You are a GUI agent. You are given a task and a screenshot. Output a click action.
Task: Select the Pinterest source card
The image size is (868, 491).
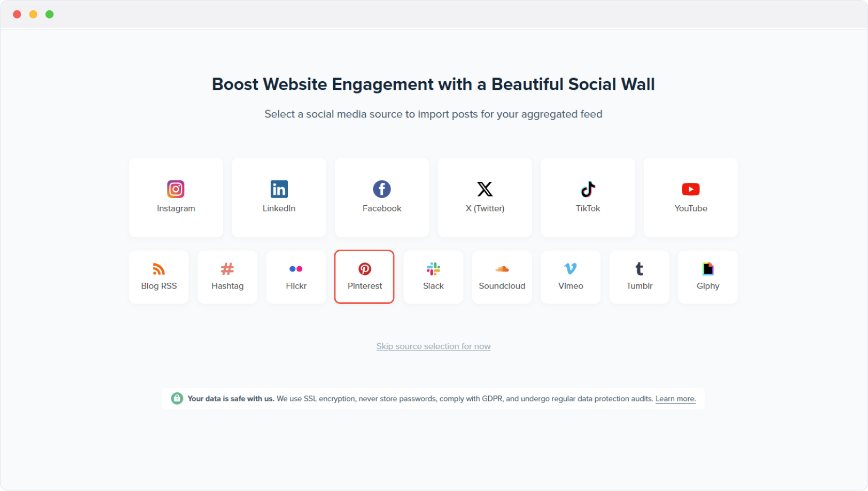[x=364, y=277]
